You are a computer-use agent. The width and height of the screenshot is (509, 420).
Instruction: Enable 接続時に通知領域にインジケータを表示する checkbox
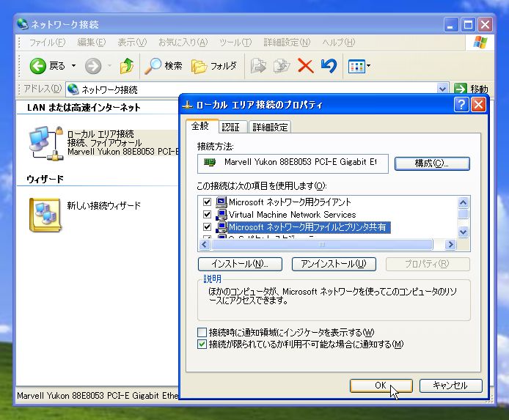click(x=202, y=332)
